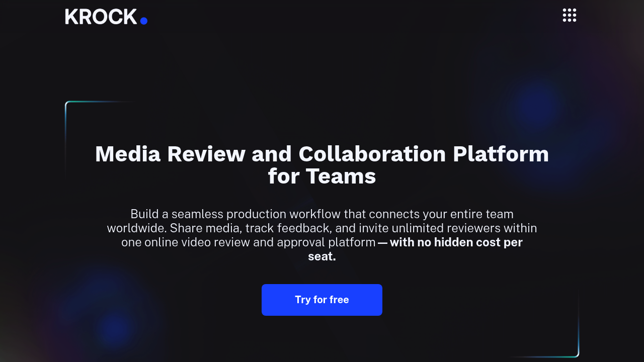Click "for Teams" in the headline
This screenshot has height=362, width=644.
(322, 176)
